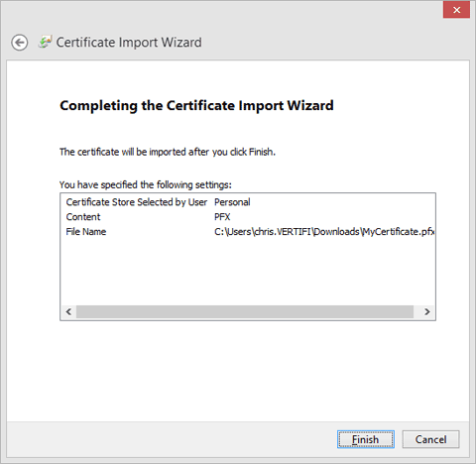Click Finish to import the certificate
Viewport: 476px width, 464px height.
[366, 439]
